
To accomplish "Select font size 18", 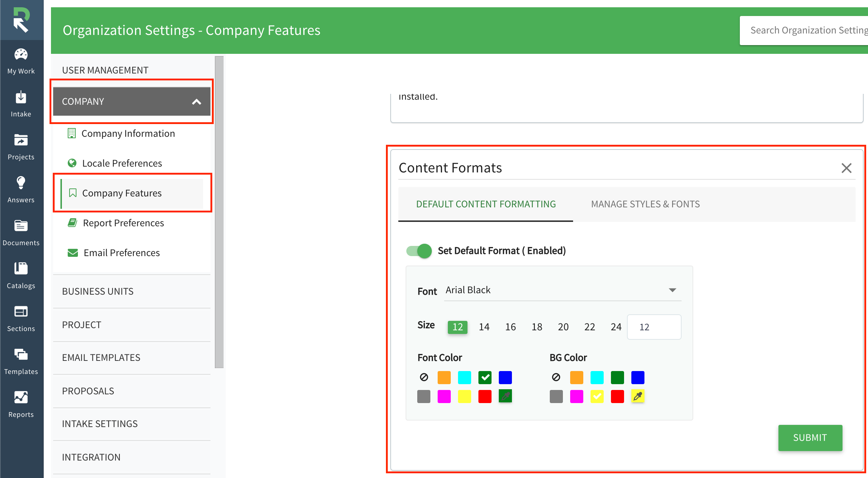I will (x=537, y=327).
